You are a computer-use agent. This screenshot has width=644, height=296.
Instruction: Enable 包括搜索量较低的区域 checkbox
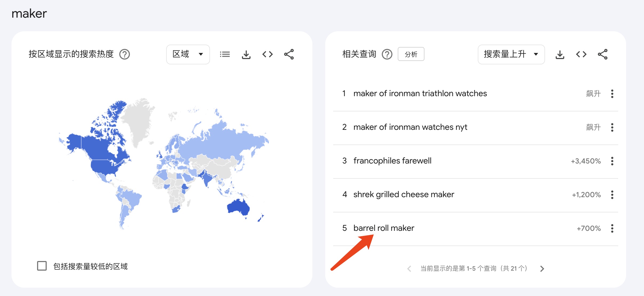[42, 266]
